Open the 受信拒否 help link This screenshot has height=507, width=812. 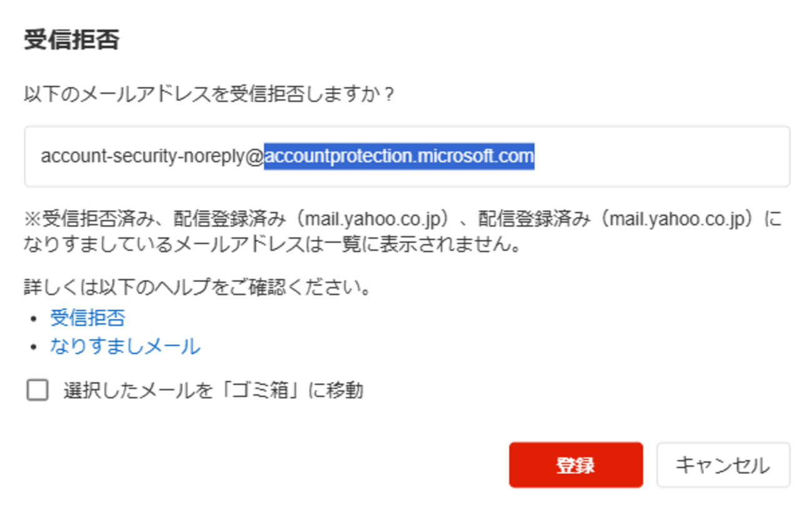click(x=87, y=318)
